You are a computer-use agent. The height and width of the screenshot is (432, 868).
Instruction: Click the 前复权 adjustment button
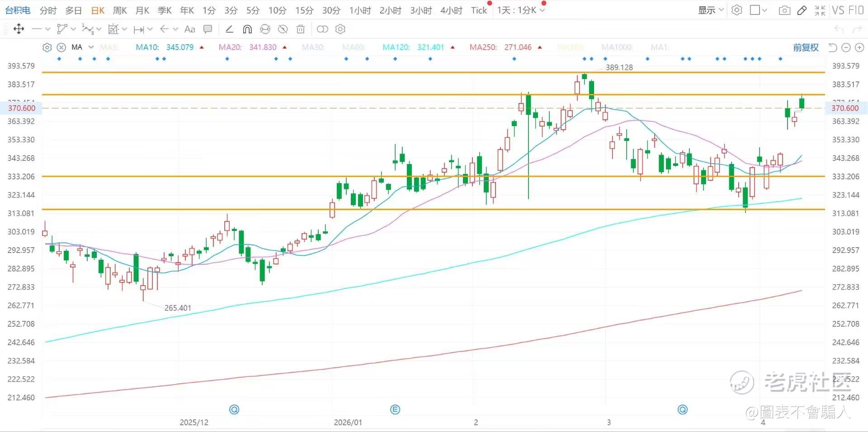[x=806, y=47]
